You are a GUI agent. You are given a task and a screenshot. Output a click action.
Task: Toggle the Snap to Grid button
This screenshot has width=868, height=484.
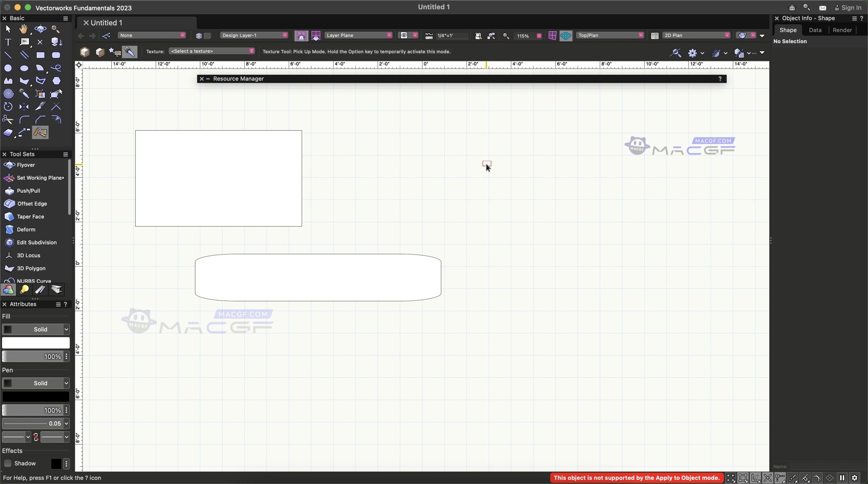[731, 478]
